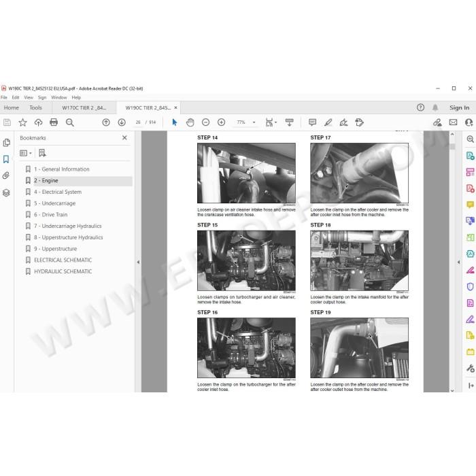Open the sign document tool
The image size is (476, 476).
click(343, 122)
